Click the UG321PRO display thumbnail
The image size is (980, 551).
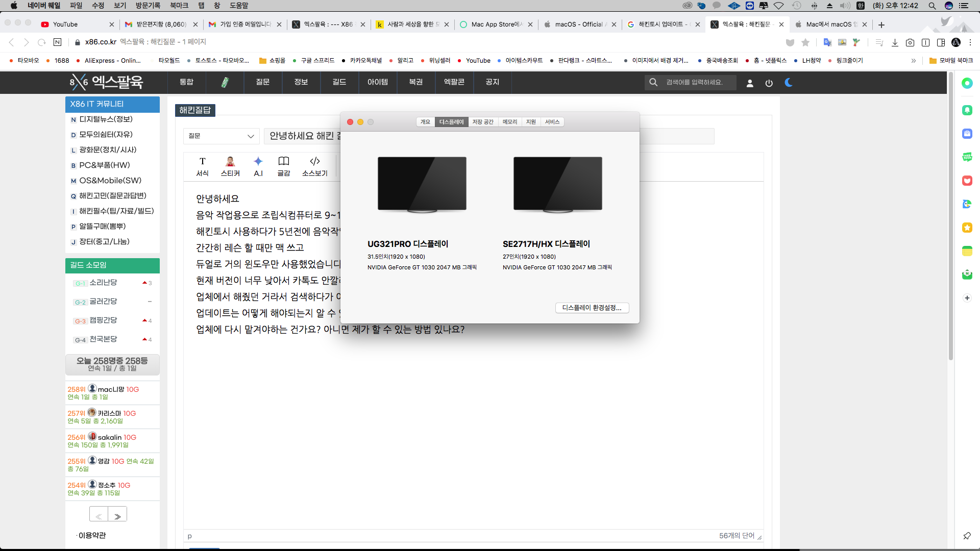[x=422, y=184]
